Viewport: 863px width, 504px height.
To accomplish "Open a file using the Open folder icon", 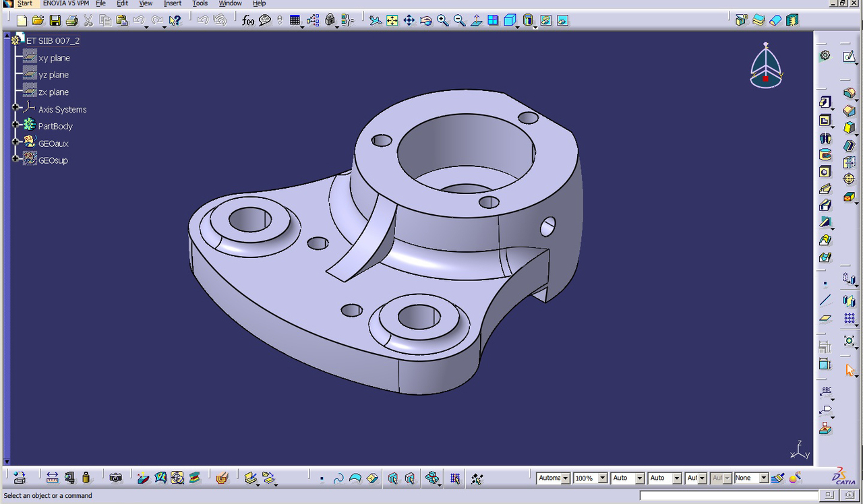I will pos(38,21).
